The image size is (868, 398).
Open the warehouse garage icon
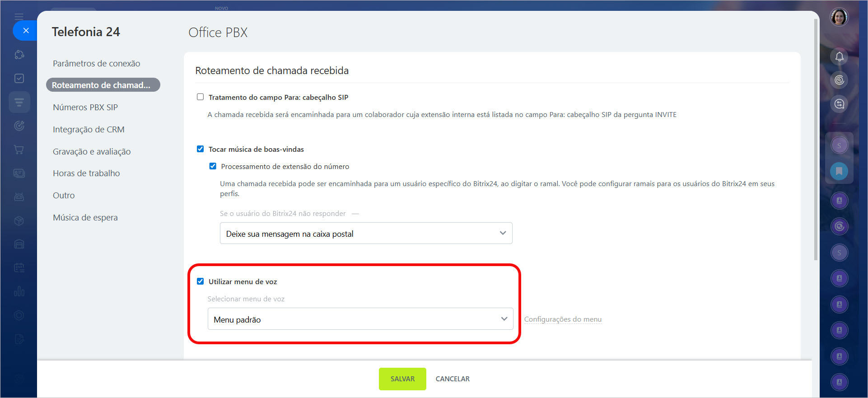19,244
